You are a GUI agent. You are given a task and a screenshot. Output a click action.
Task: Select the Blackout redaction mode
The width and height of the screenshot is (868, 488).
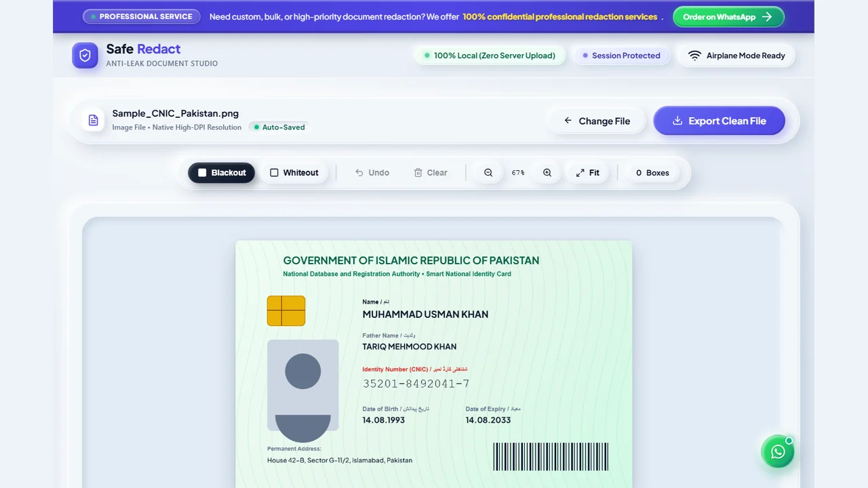click(222, 173)
